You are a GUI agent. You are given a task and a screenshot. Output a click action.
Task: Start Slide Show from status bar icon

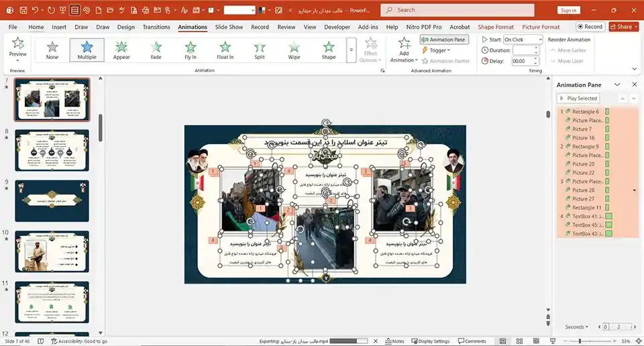pyautogui.click(x=553, y=341)
